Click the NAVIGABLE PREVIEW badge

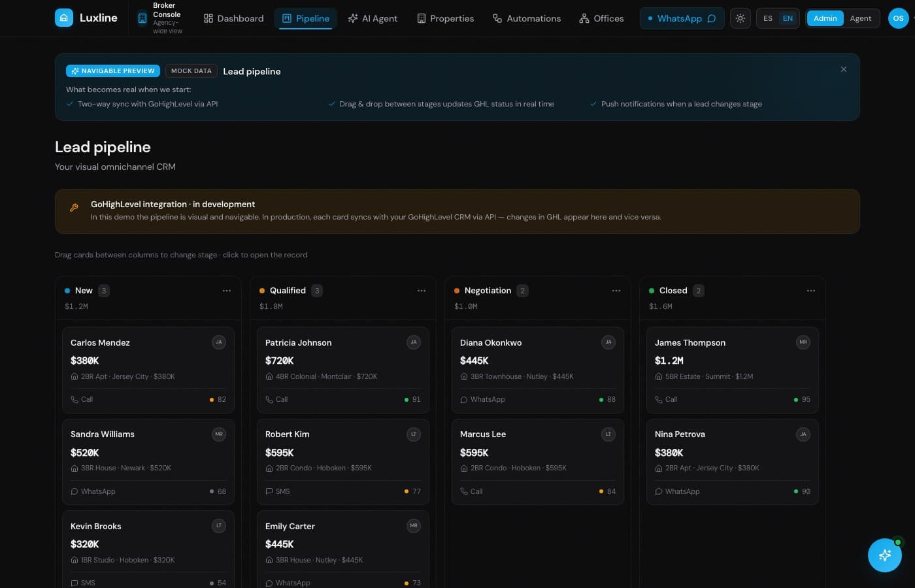[x=113, y=71]
